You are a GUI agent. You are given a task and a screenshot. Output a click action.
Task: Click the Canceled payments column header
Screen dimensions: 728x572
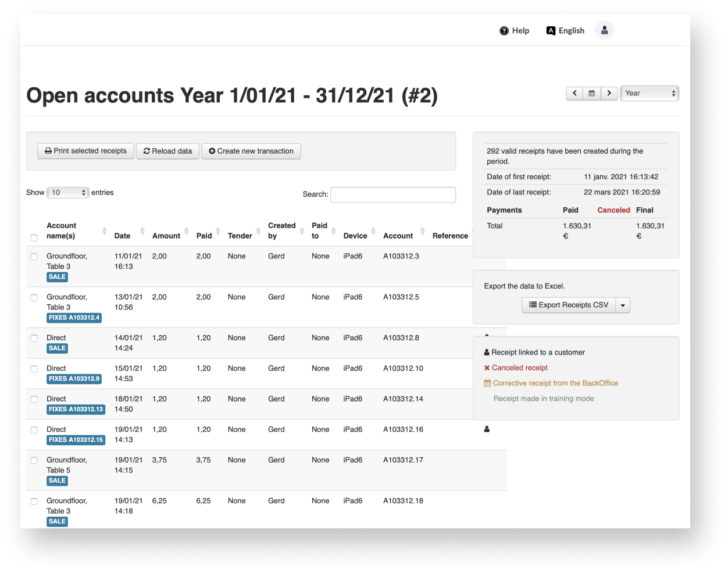pyautogui.click(x=613, y=210)
